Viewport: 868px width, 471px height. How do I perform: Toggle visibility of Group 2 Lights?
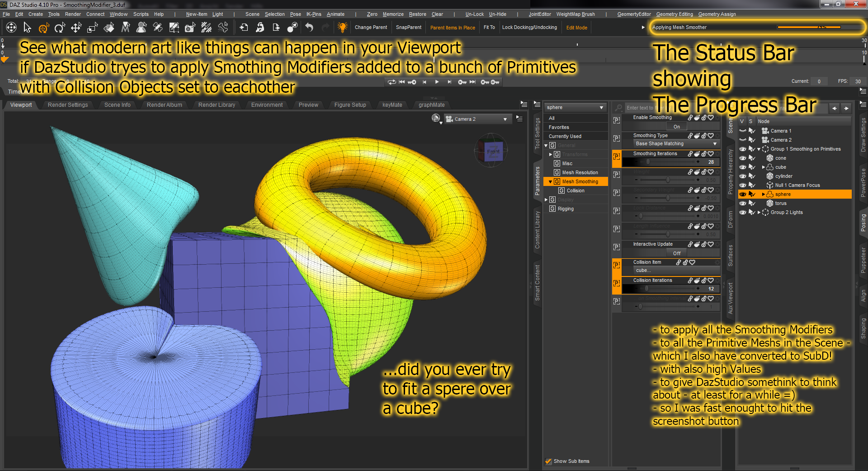tap(742, 212)
